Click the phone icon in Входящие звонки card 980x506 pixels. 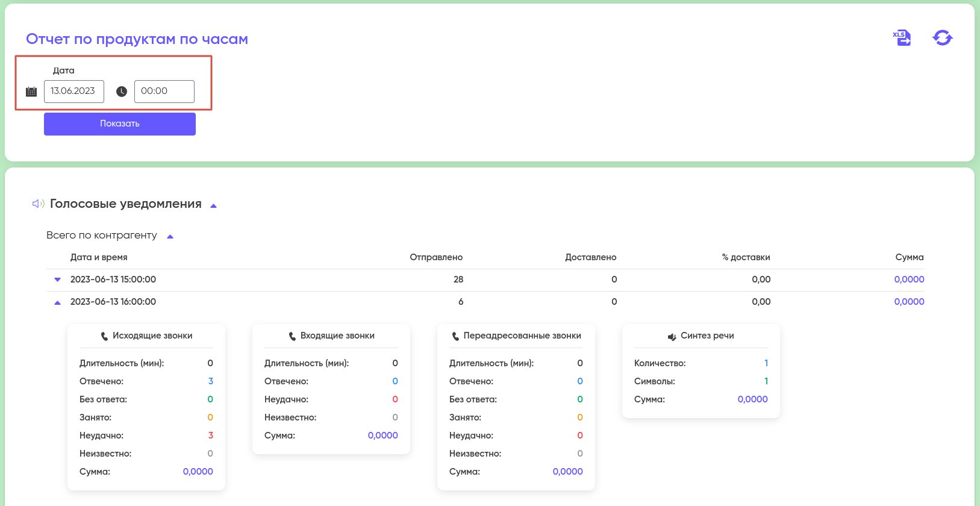(292, 336)
